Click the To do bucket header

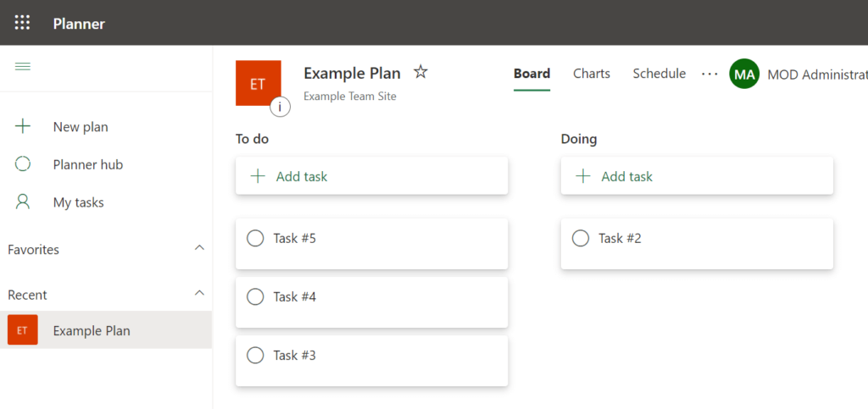tap(252, 139)
